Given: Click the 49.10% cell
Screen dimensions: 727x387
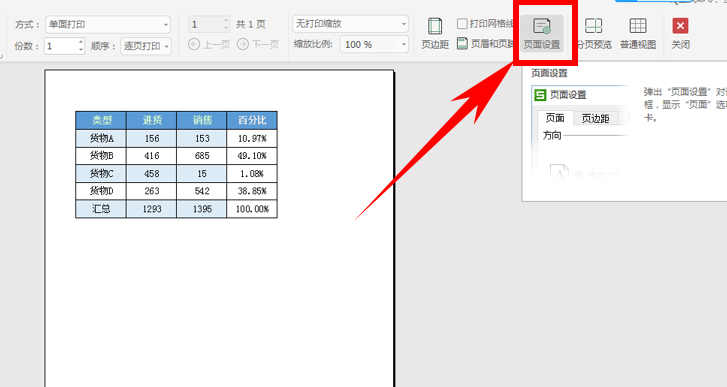Looking at the screenshot, I should pyautogui.click(x=252, y=156).
